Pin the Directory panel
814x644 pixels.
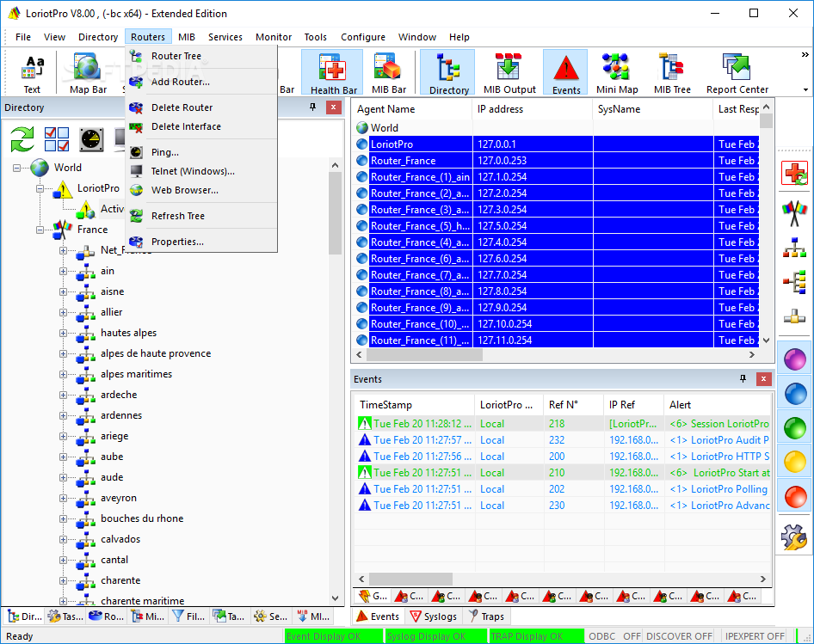312,107
